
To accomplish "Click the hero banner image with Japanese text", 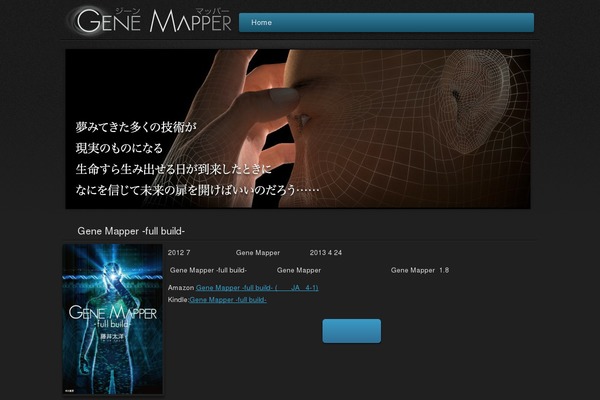I will (x=298, y=129).
